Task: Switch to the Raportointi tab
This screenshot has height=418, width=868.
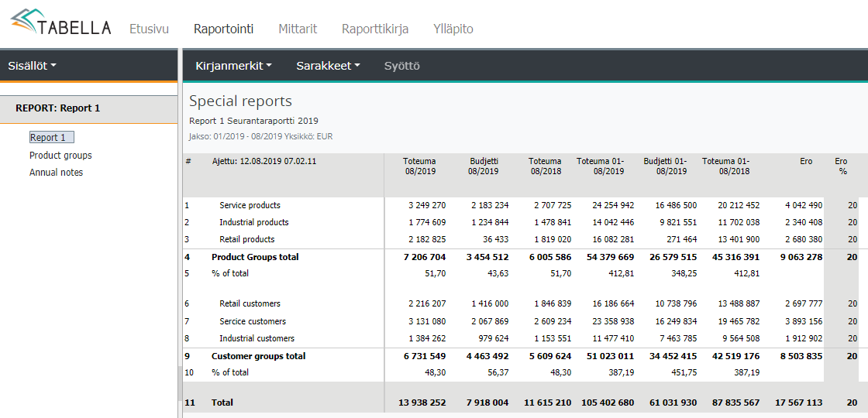Action: 223,29
